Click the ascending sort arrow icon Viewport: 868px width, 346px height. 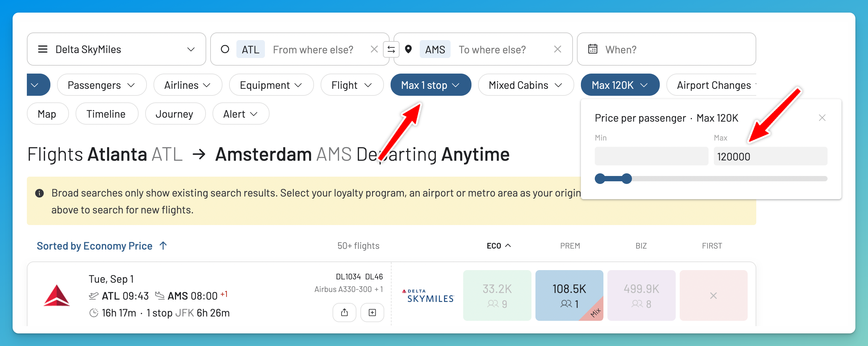[163, 245]
